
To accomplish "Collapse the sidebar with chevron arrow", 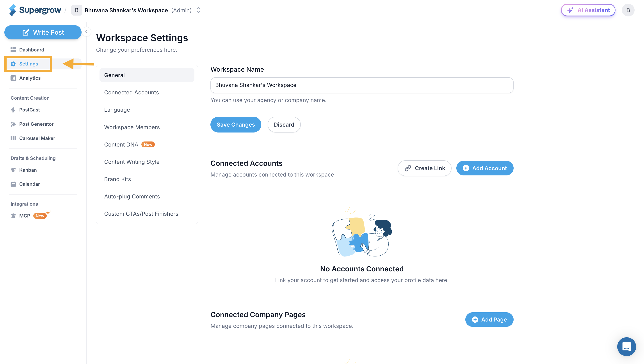I will (86, 32).
